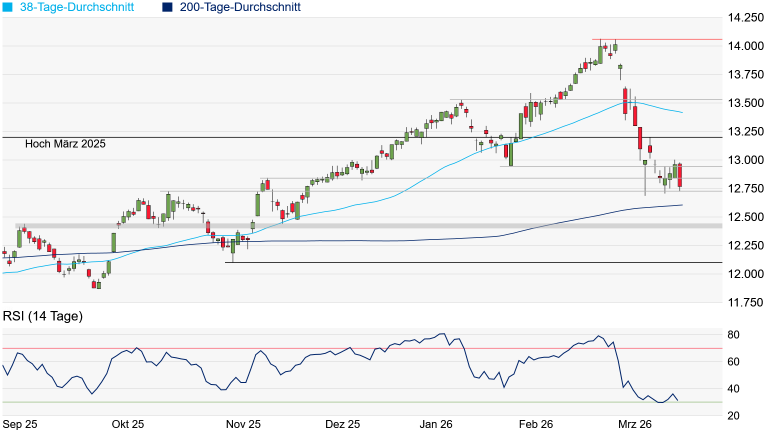Click the 11.750 price axis label
Image resolution: width=765 pixels, height=430 pixels.
(746, 302)
